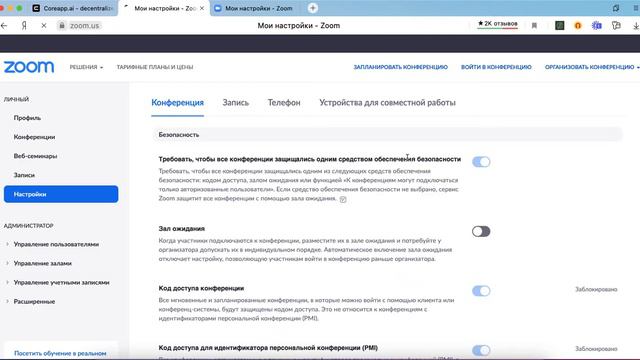Screen dimensions: 640x360
Task: Open the dark green extension icon
Action: click(560, 26)
